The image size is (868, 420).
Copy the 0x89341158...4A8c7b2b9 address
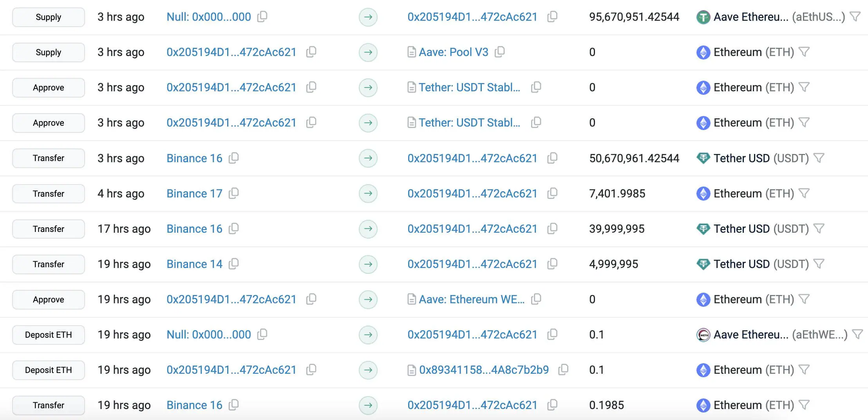pyautogui.click(x=563, y=370)
